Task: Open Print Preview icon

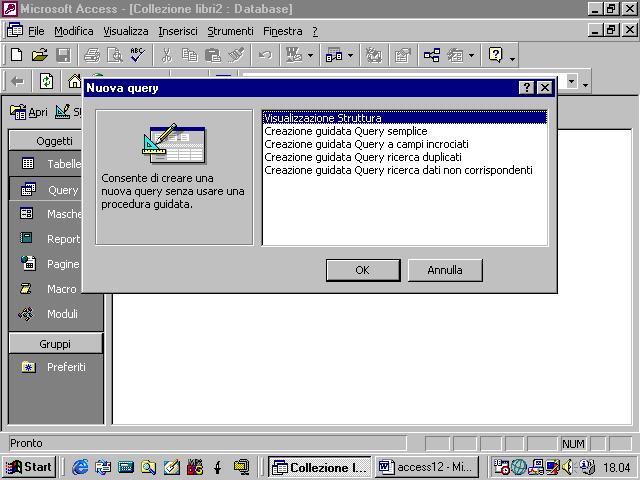Action: 115,55
